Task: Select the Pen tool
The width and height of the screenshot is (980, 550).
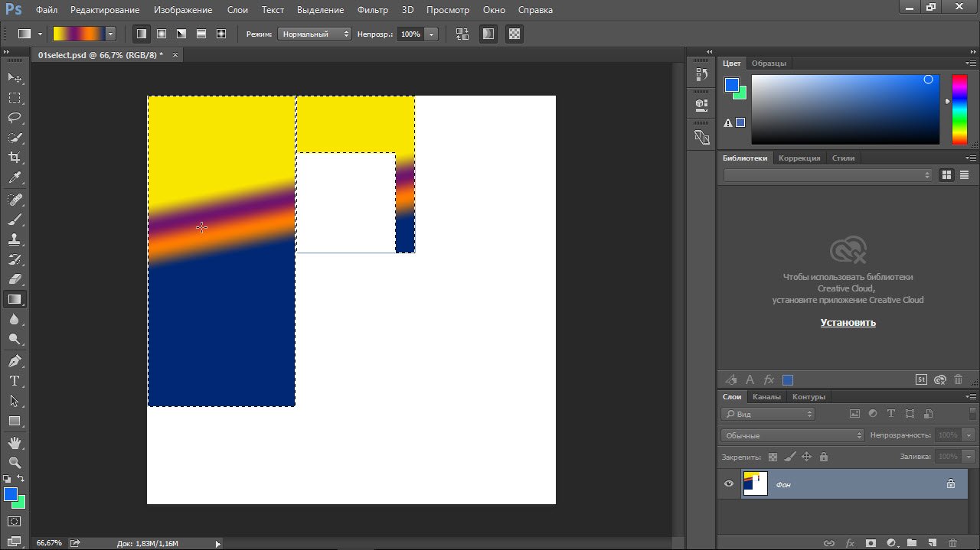Action: click(15, 360)
